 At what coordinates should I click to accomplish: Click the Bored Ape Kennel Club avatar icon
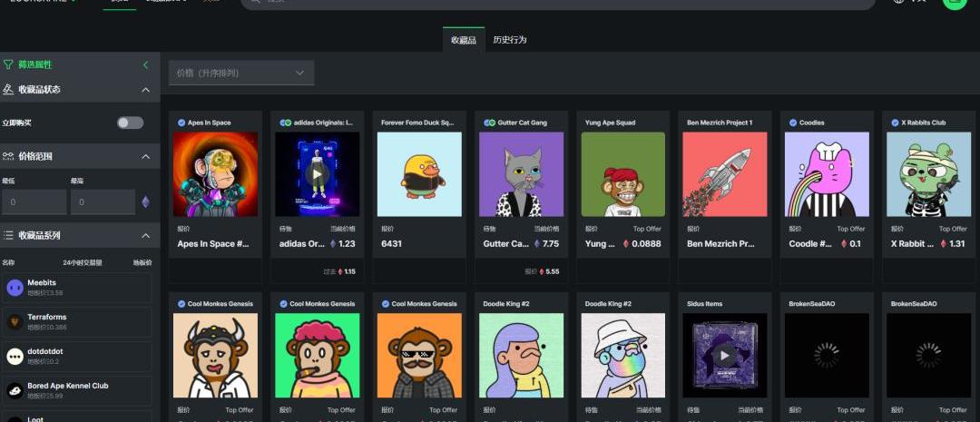coord(15,390)
